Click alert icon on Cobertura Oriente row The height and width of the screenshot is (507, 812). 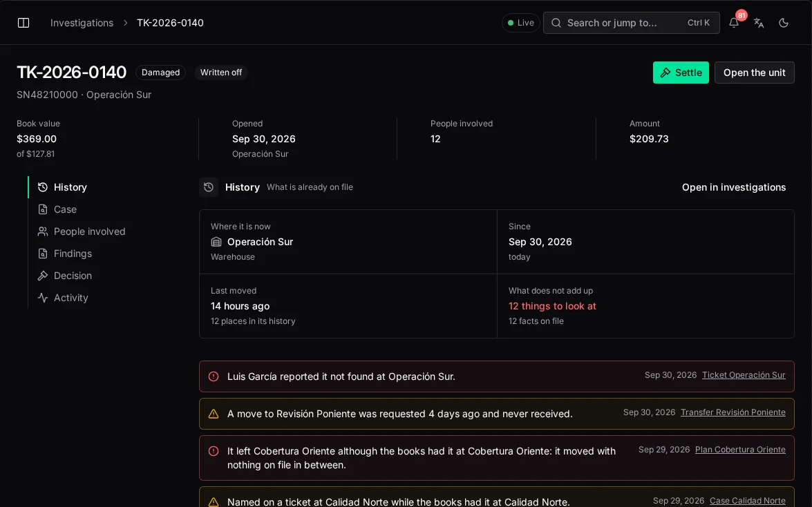(214, 451)
